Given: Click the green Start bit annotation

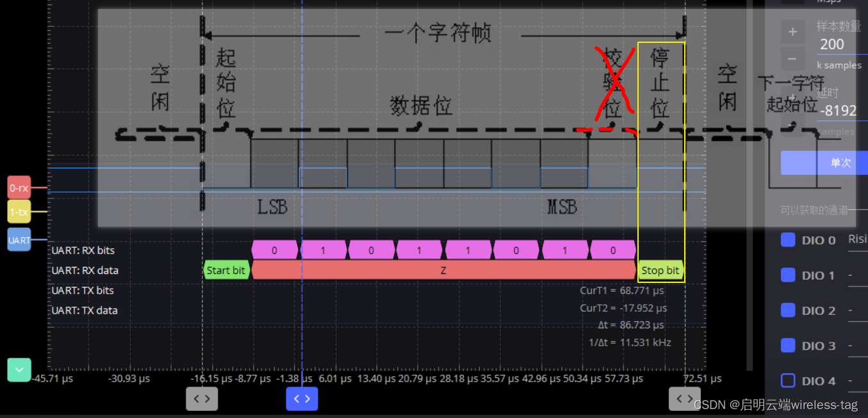Looking at the screenshot, I should pos(226,270).
